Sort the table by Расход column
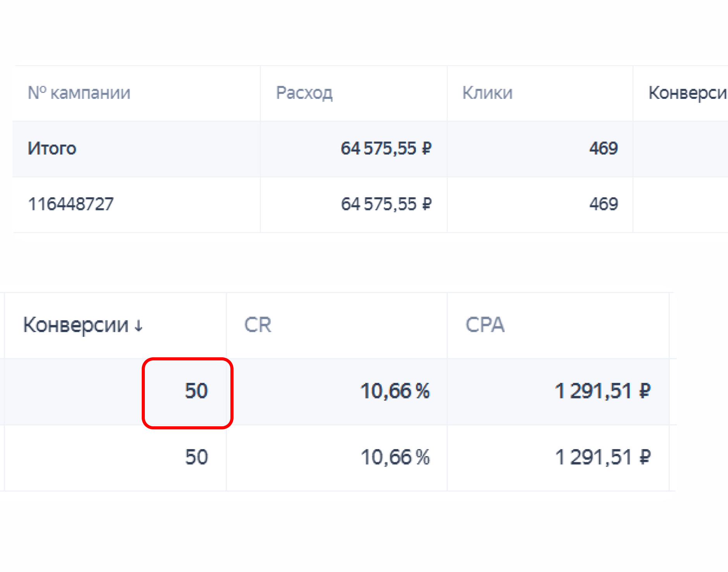This screenshot has width=728, height=572. point(304,93)
